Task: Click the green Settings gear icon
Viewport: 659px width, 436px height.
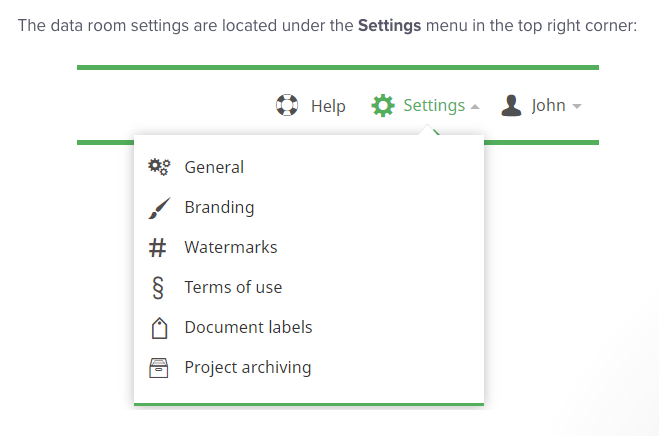Action: pos(382,106)
